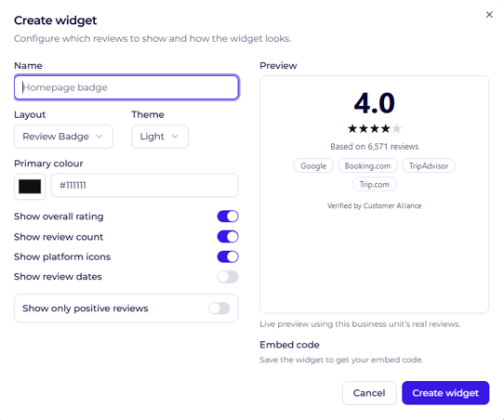Click the Booking.com chip in preview

[x=367, y=165]
